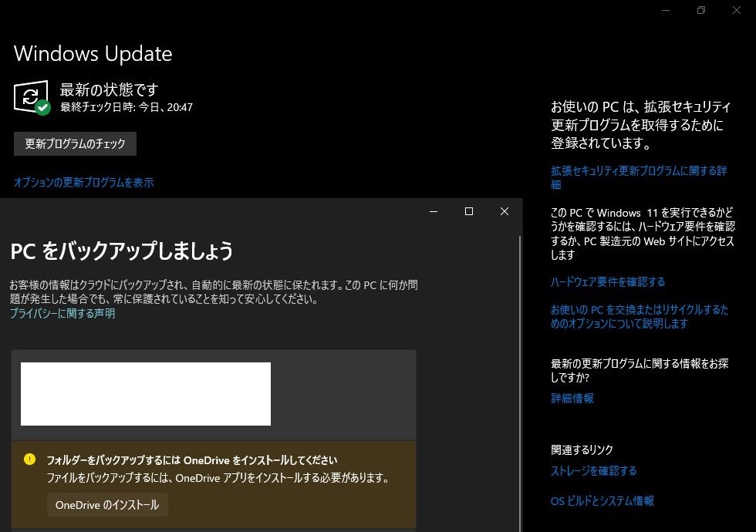Click the フォルダーをバックアップするには OneDrive notice title
This screenshot has width=756, height=532.
[x=192, y=460]
